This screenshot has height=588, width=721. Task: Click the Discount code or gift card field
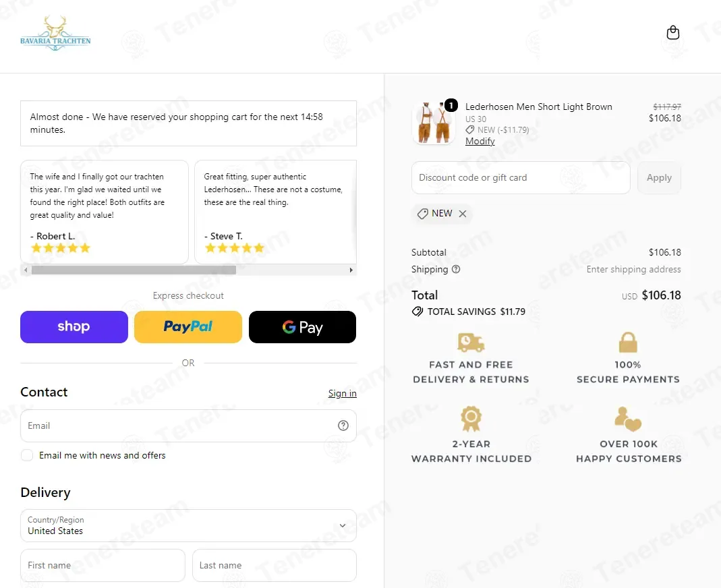pyautogui.click(x=521, y=177)
